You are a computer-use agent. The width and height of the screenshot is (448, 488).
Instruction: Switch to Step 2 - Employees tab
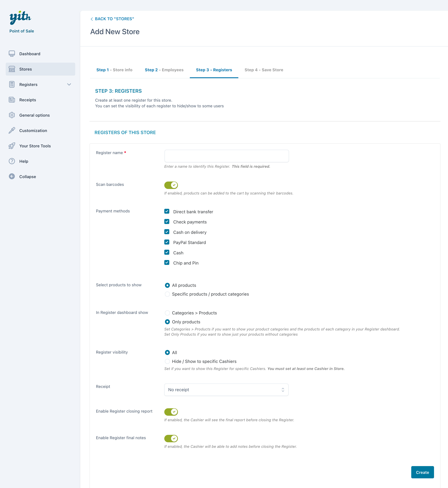pos(164,70)
